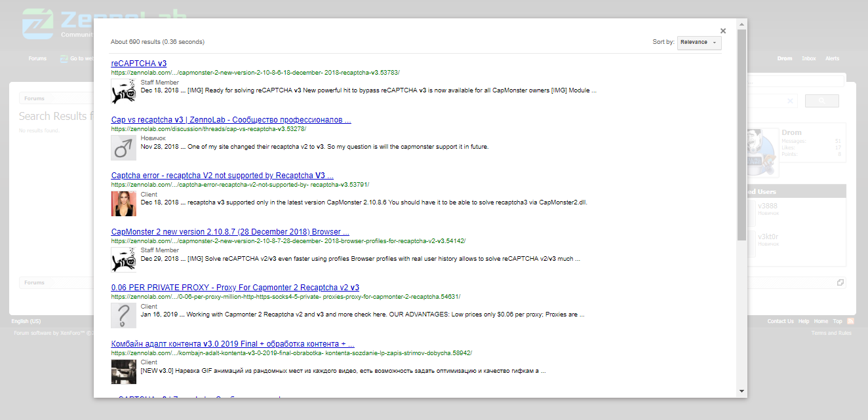Click the URL under 'Cap vs recaptcha v3'
Image resolution: width=868 pixels, height=420 pixels.
(208, 129)
